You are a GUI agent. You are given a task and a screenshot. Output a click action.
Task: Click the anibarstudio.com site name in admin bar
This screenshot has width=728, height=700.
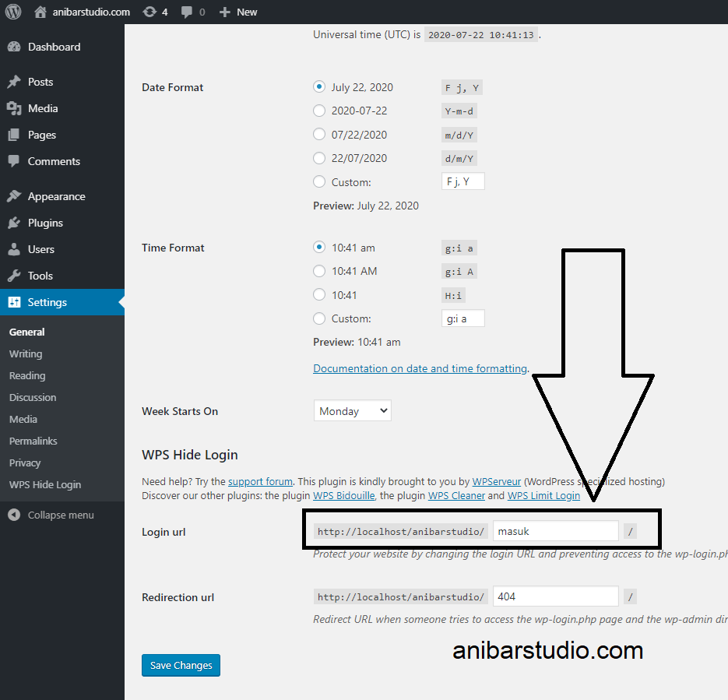pyautogui.click(x=91, y=12)
